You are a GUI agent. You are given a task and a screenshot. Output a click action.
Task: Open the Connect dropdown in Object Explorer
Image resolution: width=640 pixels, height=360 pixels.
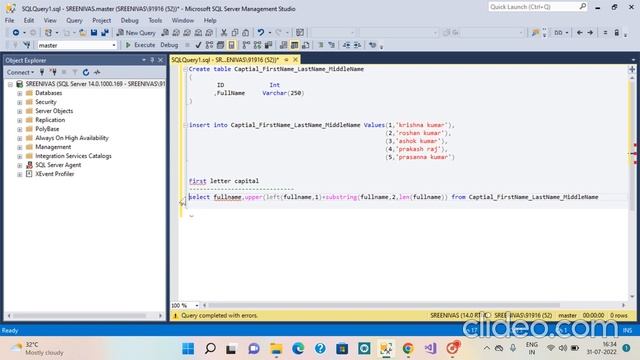pyautogui.click(x=20, y=72)
